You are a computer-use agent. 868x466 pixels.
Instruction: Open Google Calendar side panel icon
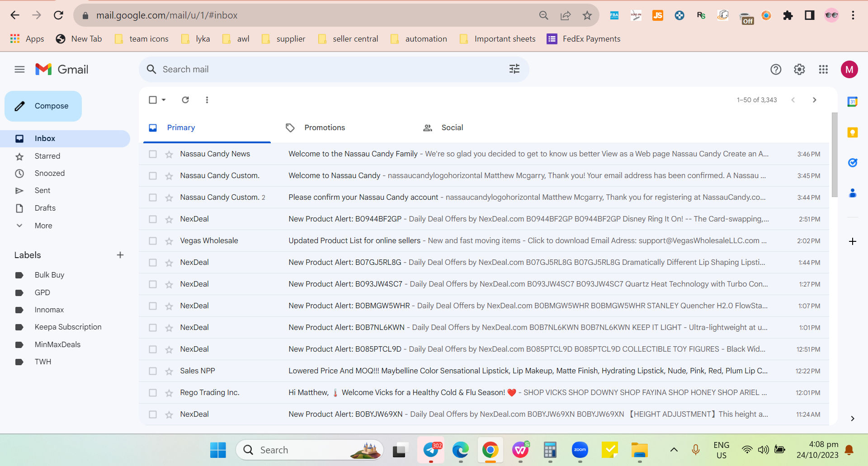click(x=853, y=102)
